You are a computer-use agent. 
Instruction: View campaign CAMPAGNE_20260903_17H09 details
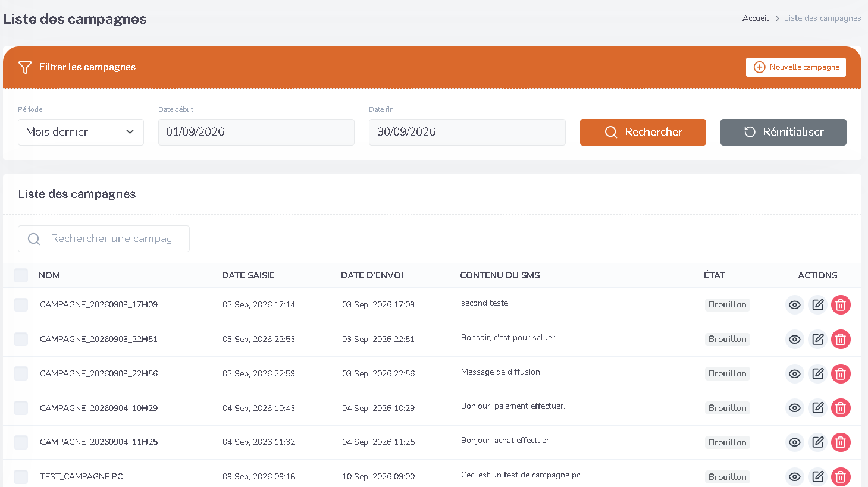pyautogui.click(x=795, y=305)
